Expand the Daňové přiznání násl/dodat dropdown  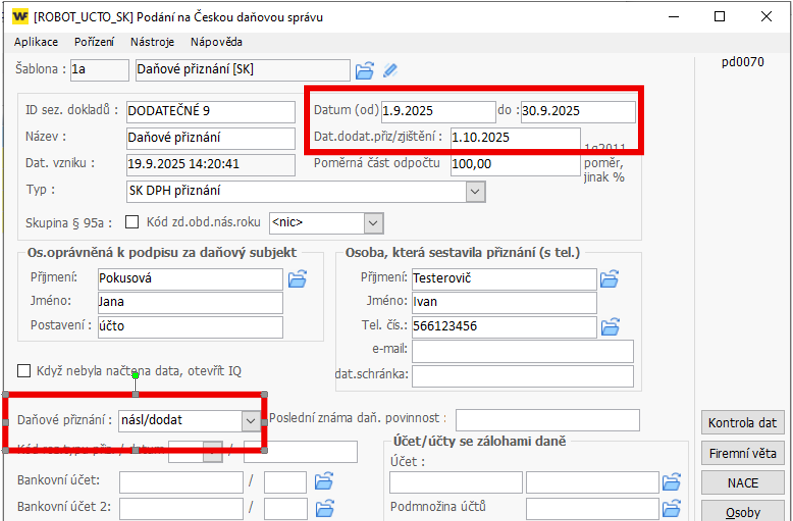(x=249, y=422)
